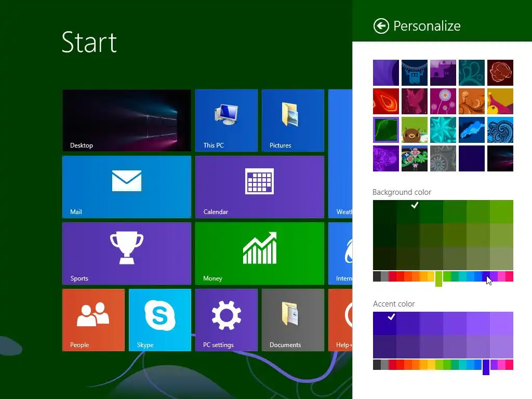Select the gray gears background pattern

point(443,158)
